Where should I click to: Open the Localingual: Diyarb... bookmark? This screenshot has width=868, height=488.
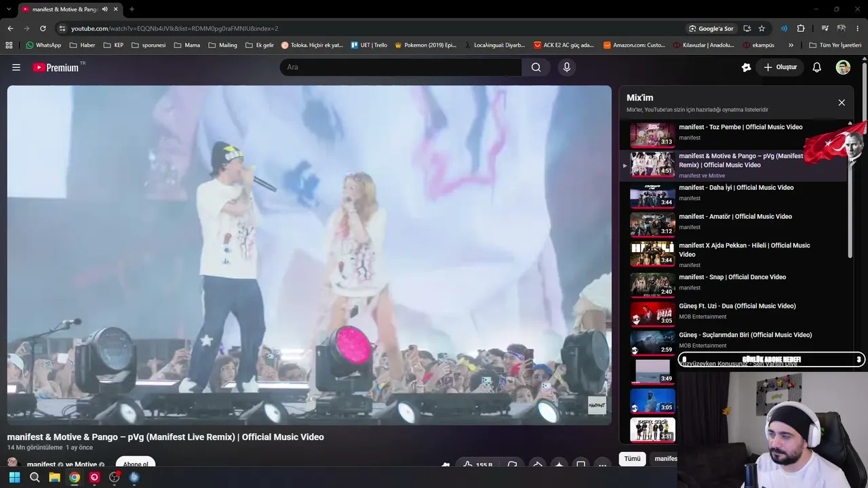tap(495, 45)
